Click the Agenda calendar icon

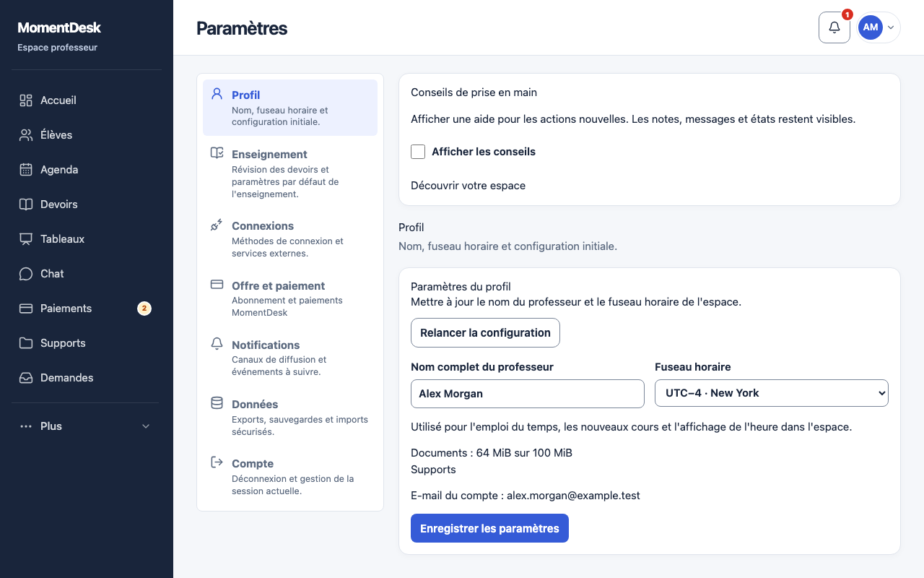tap(26, 170)
